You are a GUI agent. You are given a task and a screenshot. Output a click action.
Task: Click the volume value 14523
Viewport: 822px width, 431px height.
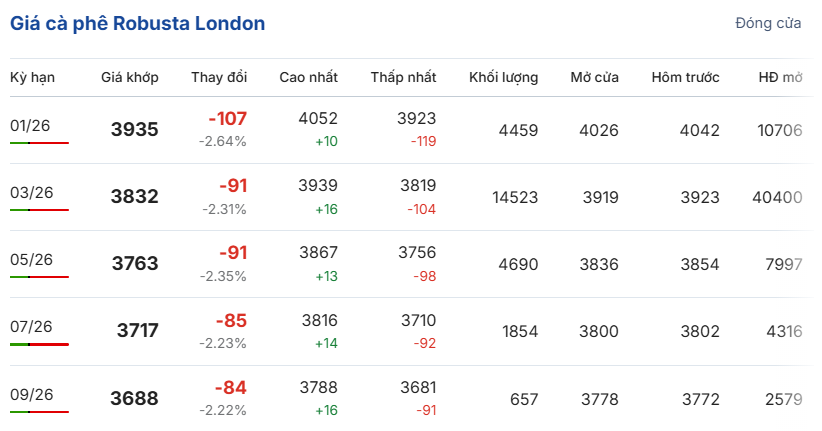click(x=515, y=197)
